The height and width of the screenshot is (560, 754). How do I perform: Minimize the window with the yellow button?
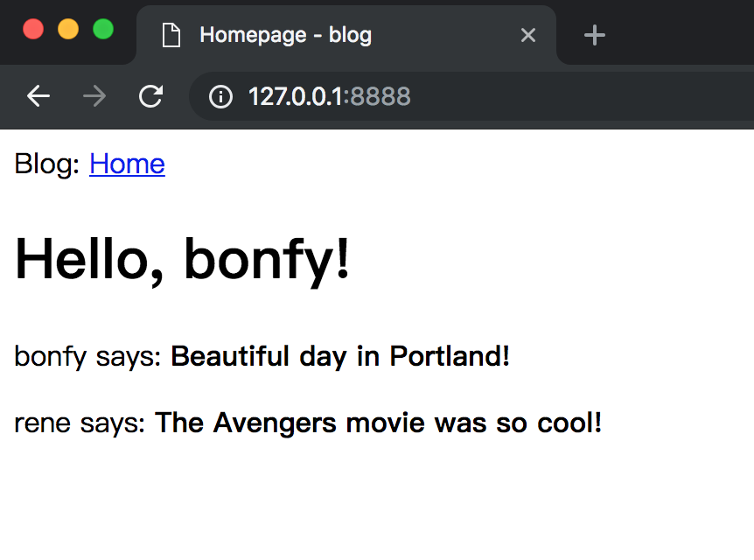[68, 29]
